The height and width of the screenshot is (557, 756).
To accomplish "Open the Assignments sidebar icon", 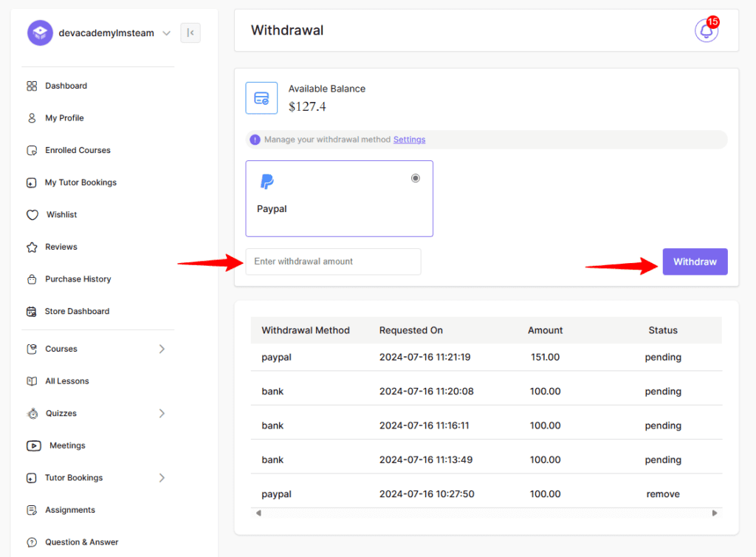I will coord(32,510).
